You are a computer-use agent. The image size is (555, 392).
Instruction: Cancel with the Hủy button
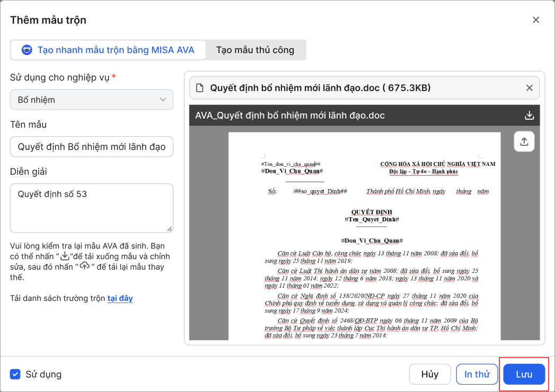[x=429, y=374]
